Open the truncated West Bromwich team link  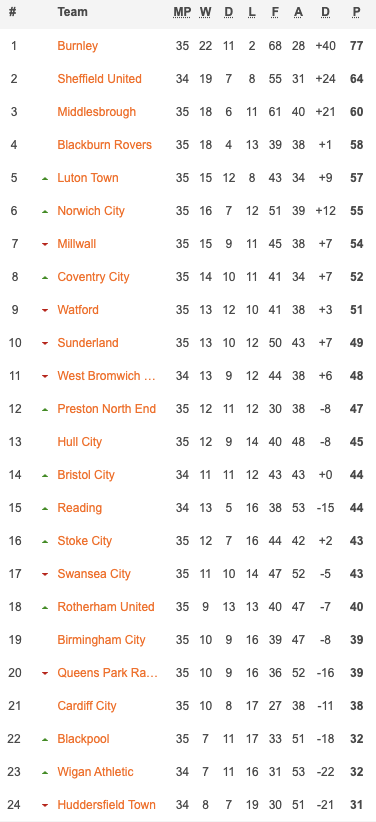106,376
